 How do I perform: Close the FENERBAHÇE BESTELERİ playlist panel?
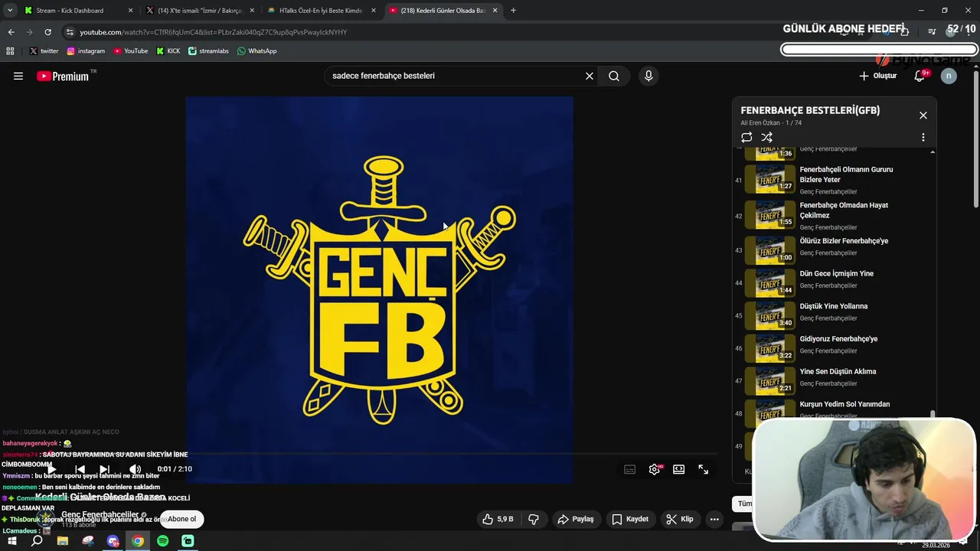pos(923,115)
